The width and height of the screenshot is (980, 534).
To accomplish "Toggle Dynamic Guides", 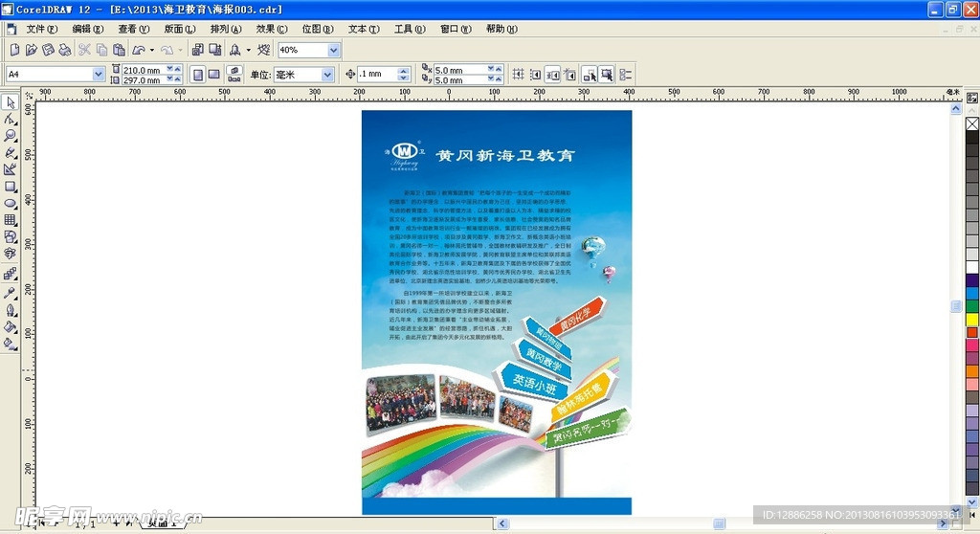I will [x=570, y=75].
